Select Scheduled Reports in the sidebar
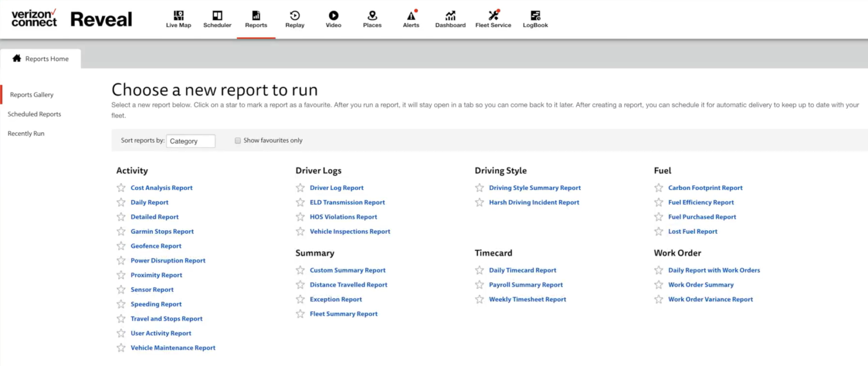Viewport: 868px width, 366px height. point(34,114)
